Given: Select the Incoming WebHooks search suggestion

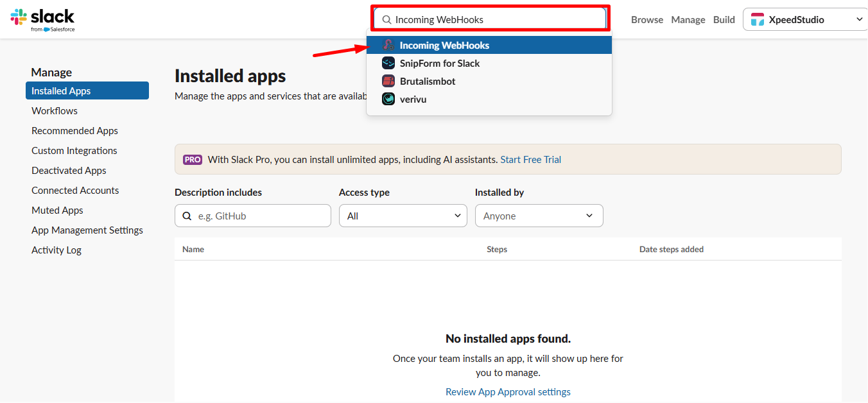Looking at the screenshot, I should point(444,45).
